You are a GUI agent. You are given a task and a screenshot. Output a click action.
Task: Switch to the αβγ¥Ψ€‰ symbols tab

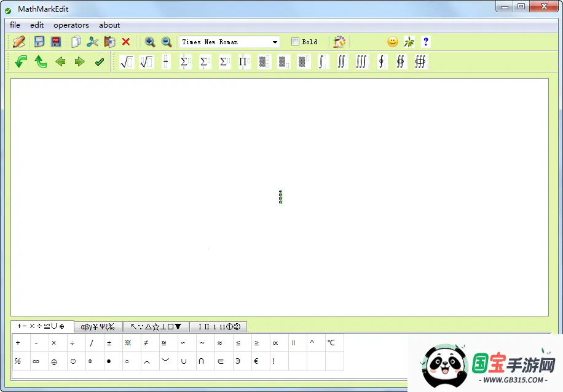click(x=98, y=326)
